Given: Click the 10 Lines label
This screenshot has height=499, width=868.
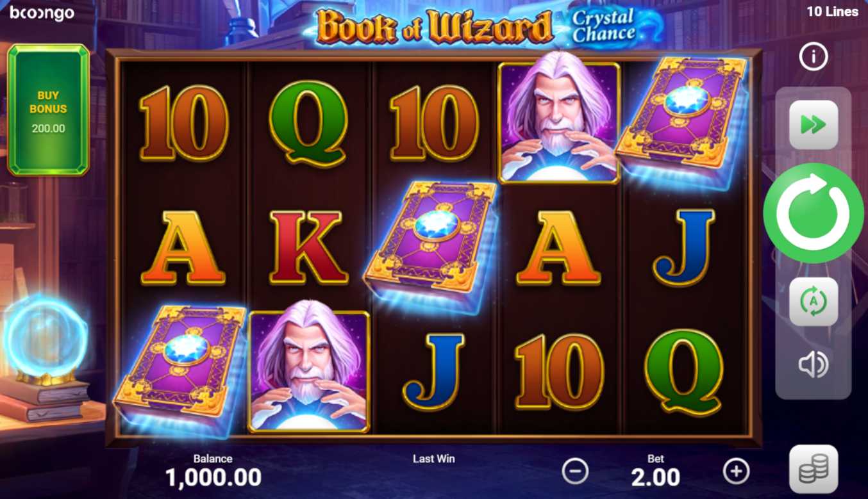Looking at the screenshot, I should click(x=832, y=12).
